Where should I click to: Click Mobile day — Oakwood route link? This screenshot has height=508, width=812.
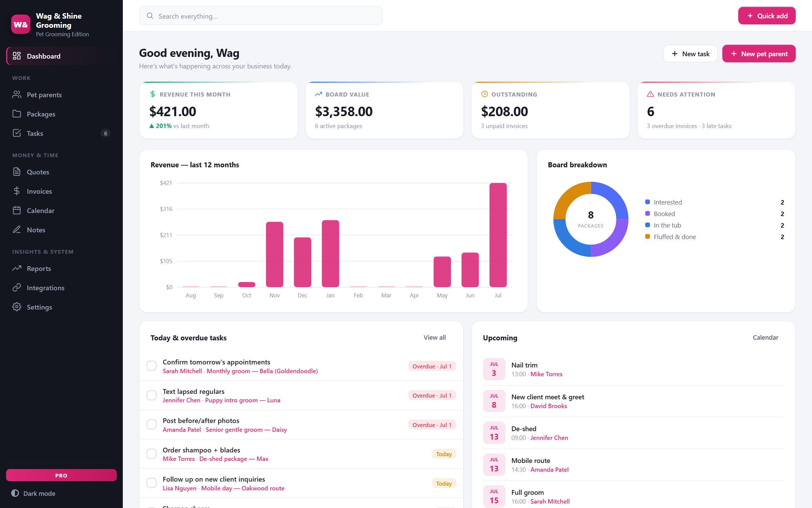point(243,488)
